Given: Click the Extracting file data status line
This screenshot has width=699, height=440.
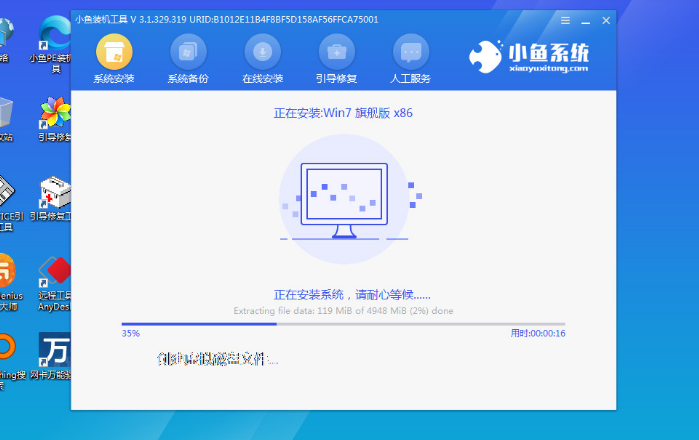Looking at the screenshot, I should (343, 311).
